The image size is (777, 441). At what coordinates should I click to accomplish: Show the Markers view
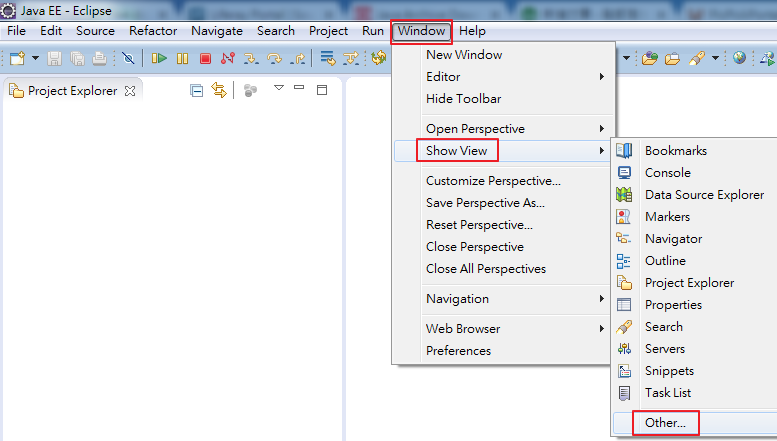695,217
